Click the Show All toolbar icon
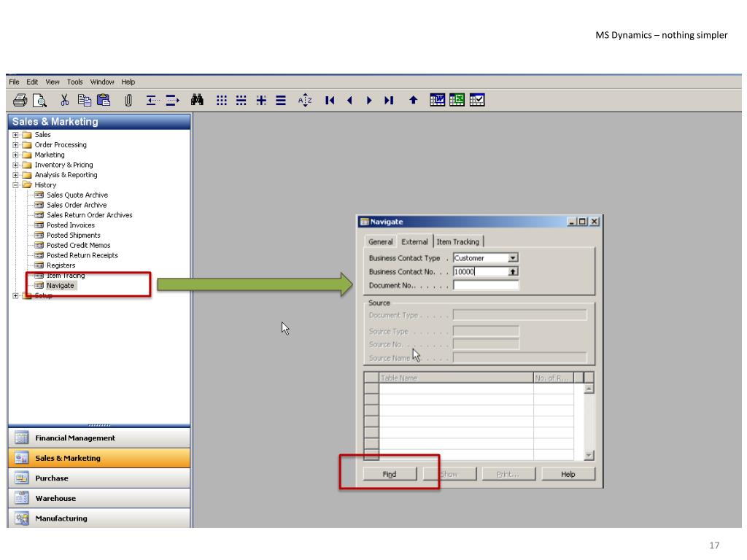Screen dimensions: 747x560 [x=281, y=100]
